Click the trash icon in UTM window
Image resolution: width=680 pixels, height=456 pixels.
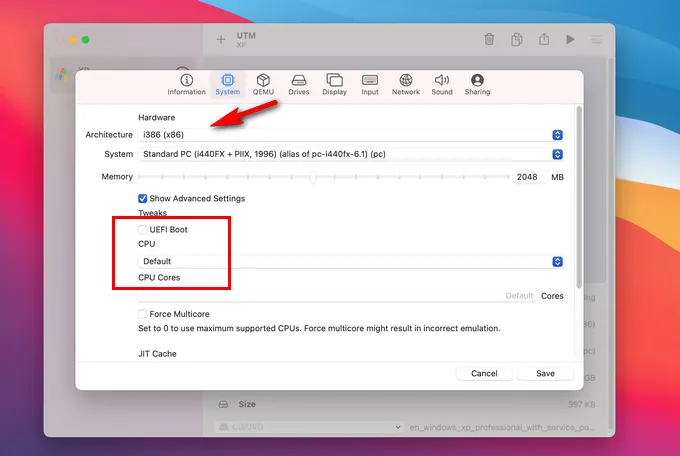(489, 39)
